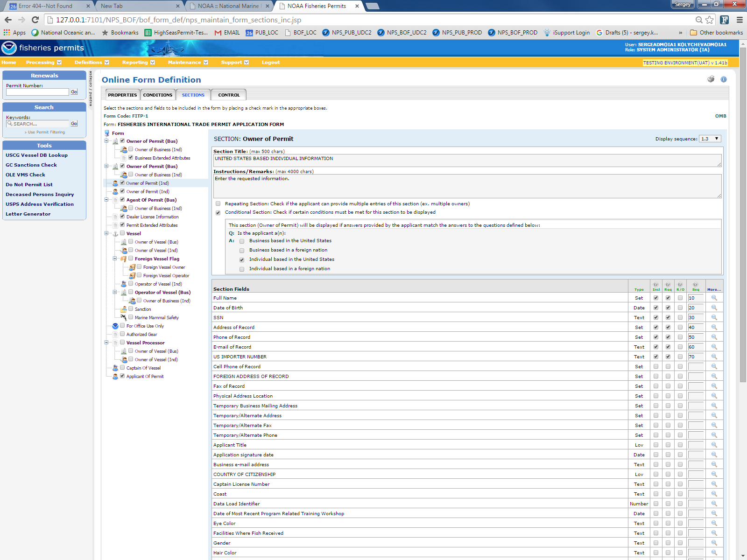Switch to the CONDITIONS tab
Image resolution: width=747 pixels, height=560 pixels.
click(x=158, y=95)
